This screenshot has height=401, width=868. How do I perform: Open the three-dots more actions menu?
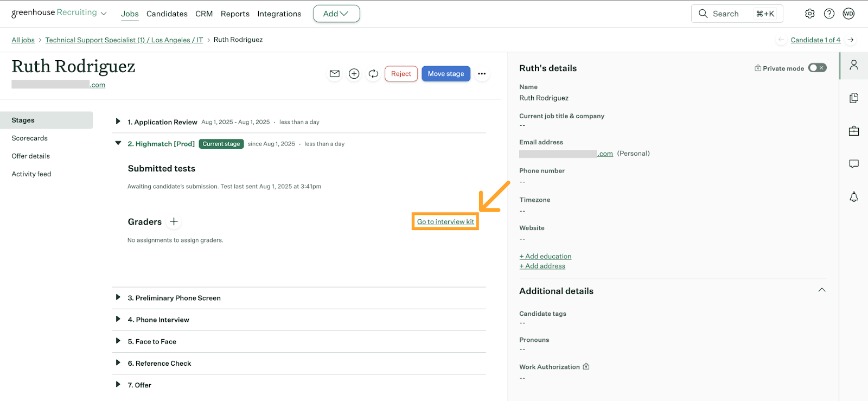pos(481,74)
